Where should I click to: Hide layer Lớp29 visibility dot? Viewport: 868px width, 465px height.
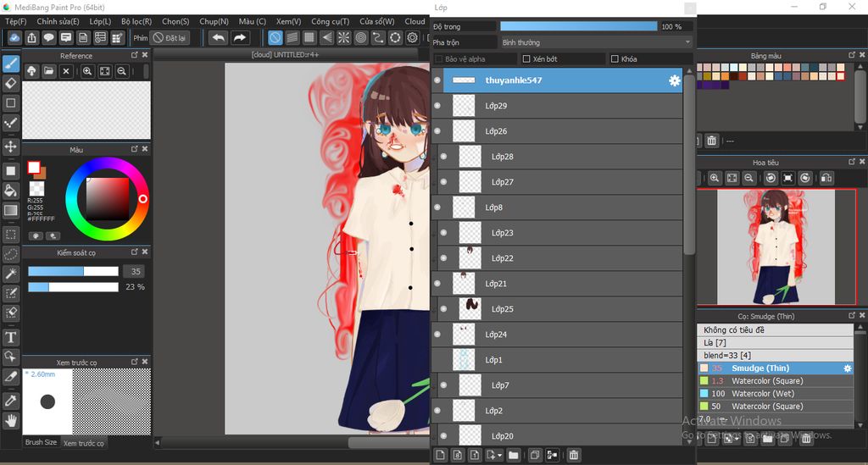[437, 106]
